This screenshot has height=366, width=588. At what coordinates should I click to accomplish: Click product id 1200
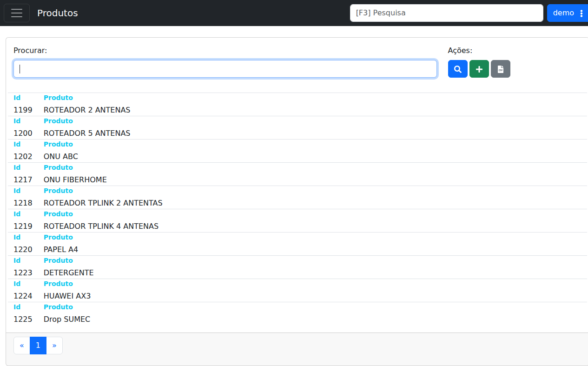23,133
